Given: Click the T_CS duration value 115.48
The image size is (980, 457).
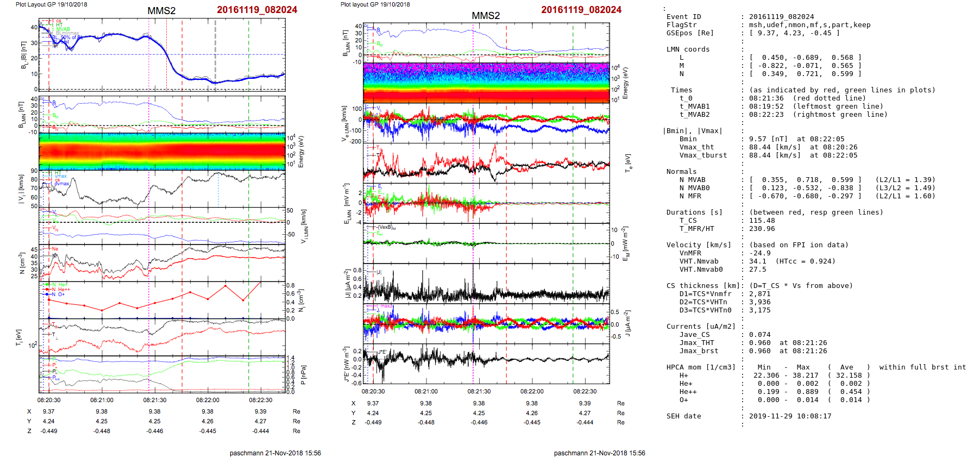Looking at the screenshot, I should click(x=762, y=221).
